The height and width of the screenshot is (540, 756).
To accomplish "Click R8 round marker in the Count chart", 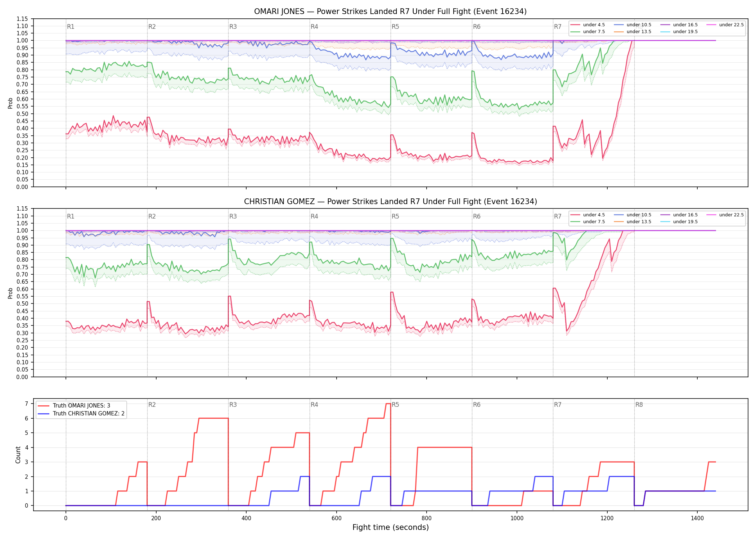I will point(639,405).
